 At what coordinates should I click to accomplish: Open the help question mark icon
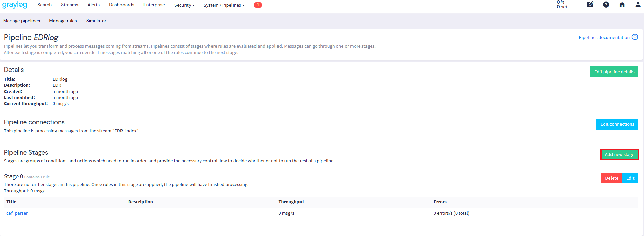(x=606, y=5)
